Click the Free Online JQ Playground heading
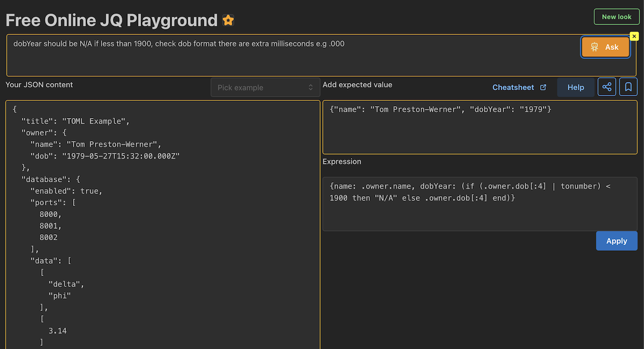644x349 pixels. (x=111, y=20)
